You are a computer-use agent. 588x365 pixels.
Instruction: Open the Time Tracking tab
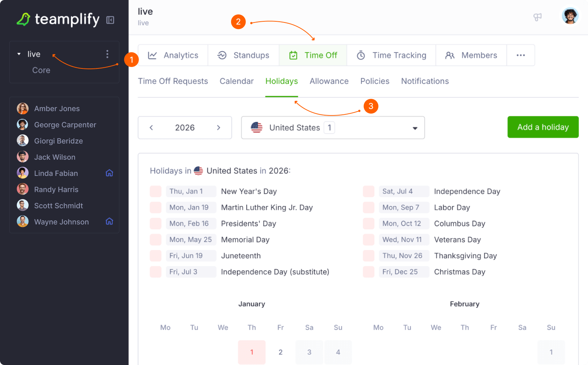tap(391, 55)
